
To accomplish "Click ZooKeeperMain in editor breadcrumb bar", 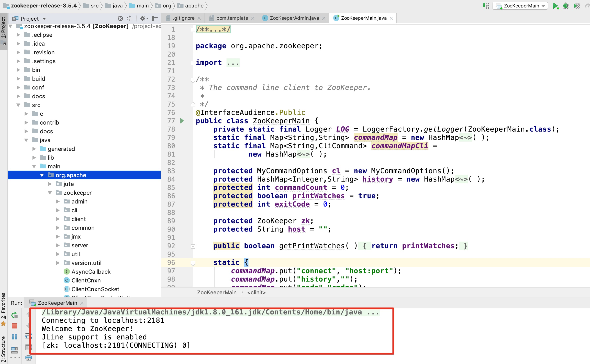I will coord(217,292).
